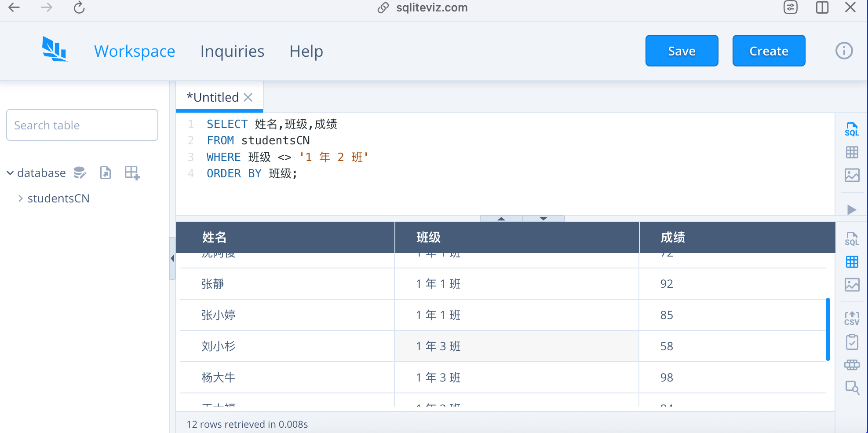This screenshot has width=868, height=433.
Task: Export result to CSV
Action: (x=852, y=318)
